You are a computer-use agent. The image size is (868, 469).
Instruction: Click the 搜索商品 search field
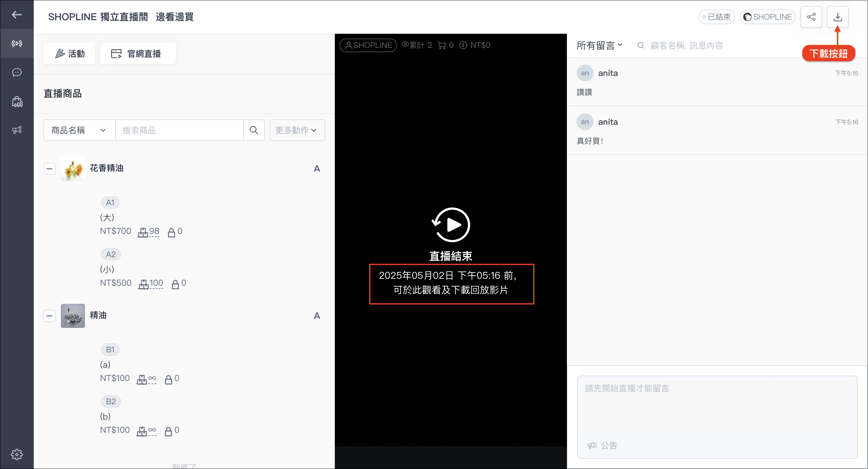click(179, 130)
